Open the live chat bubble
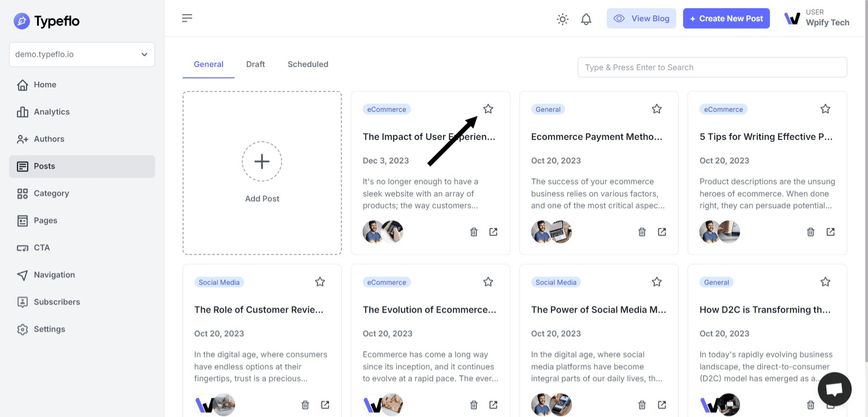The image size is (868, 417). tap(835, 389)
